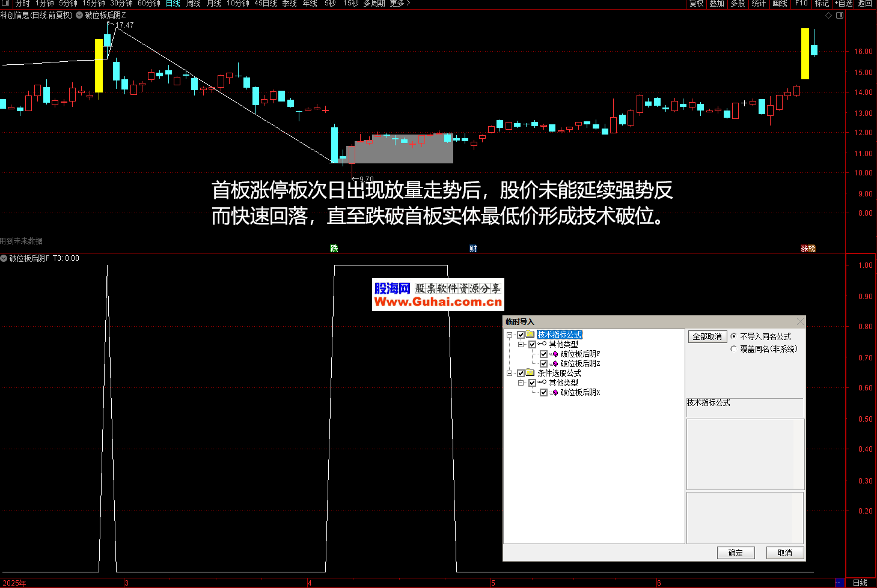Image resolution: width=877 pixels, height=588 pixels.
Task: Click the 返回 button
Action: [x=865, y=3]
